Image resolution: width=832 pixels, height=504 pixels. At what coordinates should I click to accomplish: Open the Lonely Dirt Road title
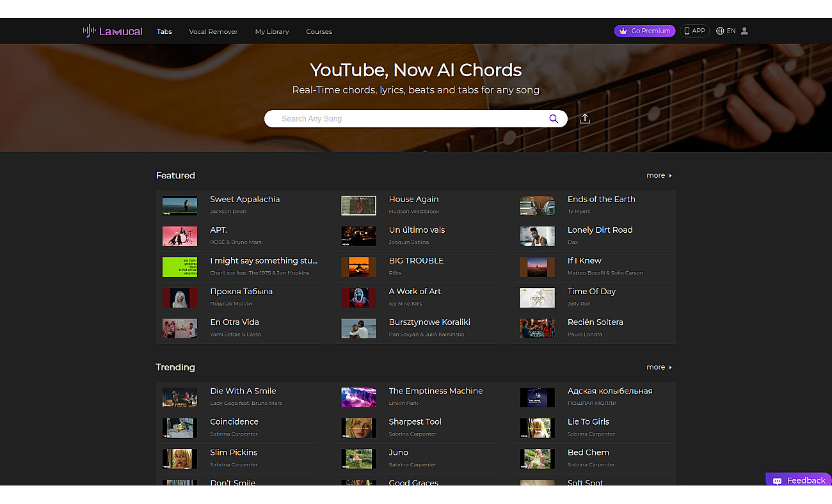pos(600,230)
